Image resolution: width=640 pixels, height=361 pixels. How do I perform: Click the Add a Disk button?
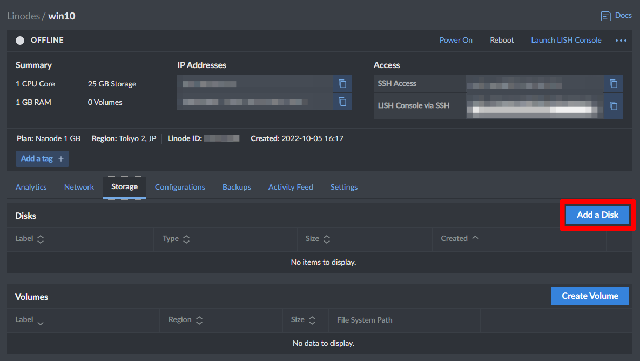[597, 215]
